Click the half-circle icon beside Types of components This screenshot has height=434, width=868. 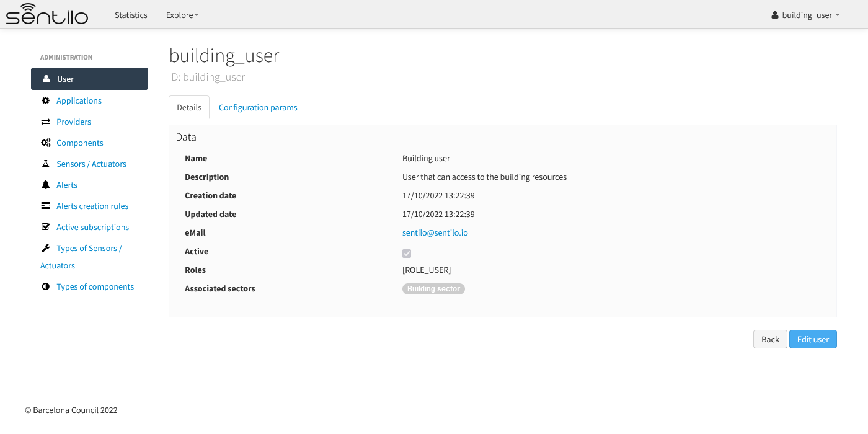[45, 286]
